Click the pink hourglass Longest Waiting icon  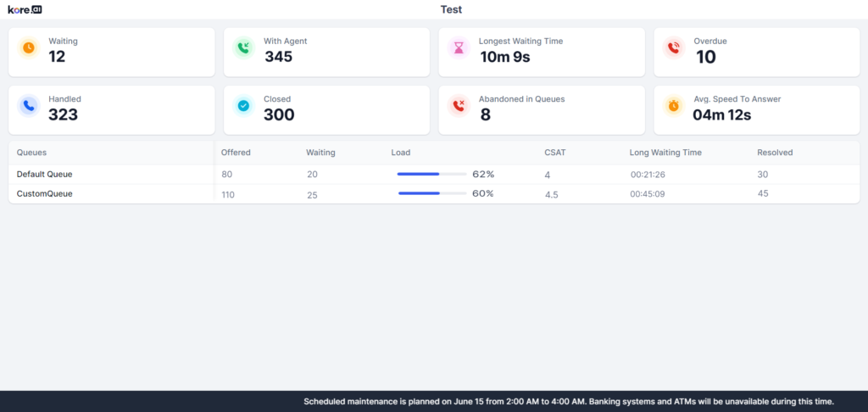point(459,48)
